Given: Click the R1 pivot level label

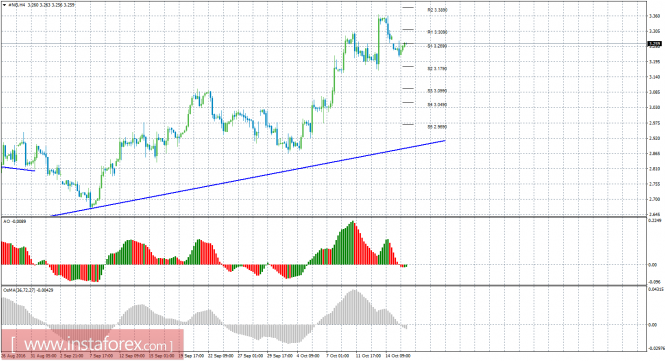Looking at the screenshot, I should pos(437,32).
